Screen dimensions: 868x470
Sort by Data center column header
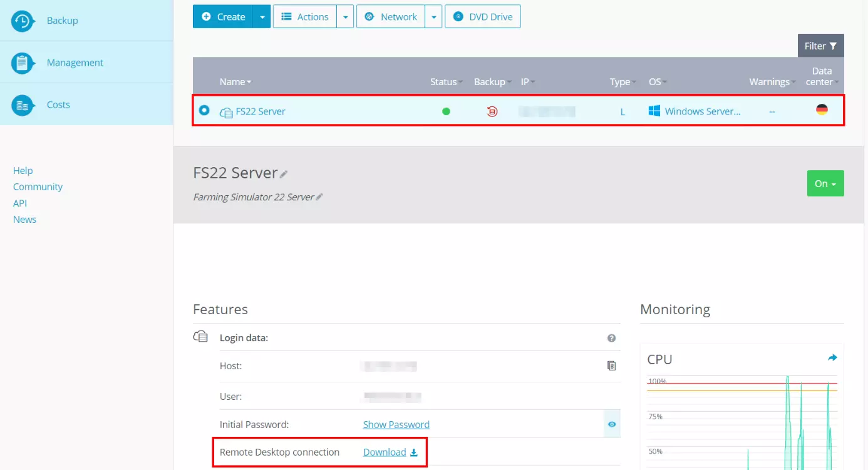click(x=822, y=76)
